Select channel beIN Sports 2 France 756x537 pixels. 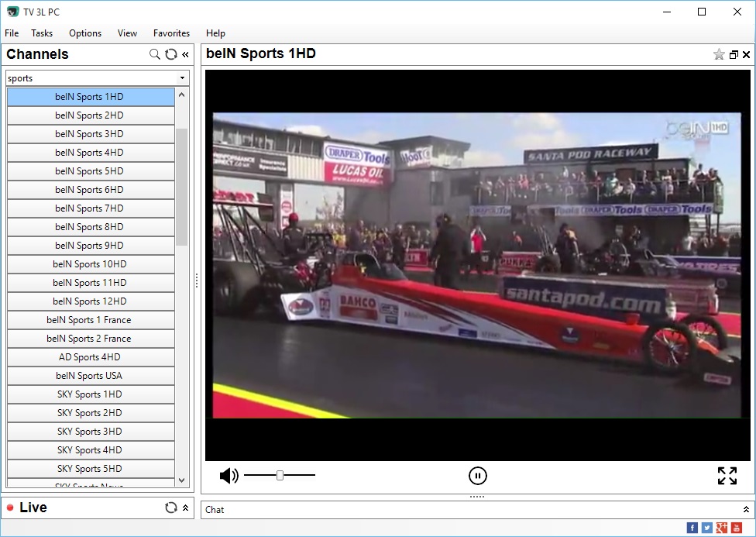click(x=91, y=338)
